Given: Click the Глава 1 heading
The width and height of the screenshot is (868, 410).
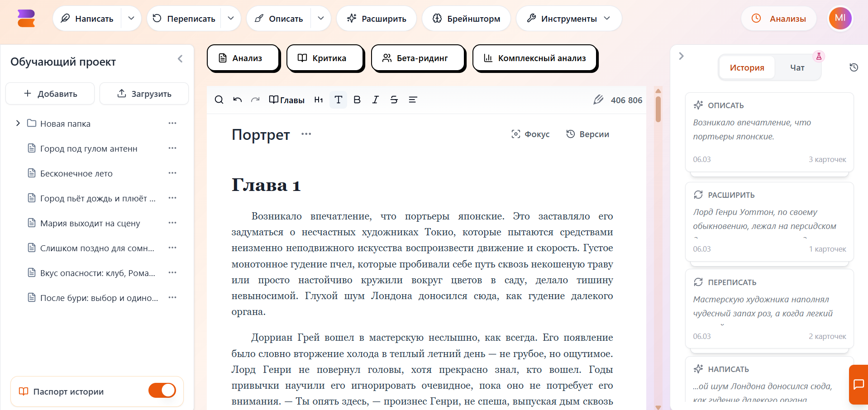Looking at the screenshot, I should point(266,185).
